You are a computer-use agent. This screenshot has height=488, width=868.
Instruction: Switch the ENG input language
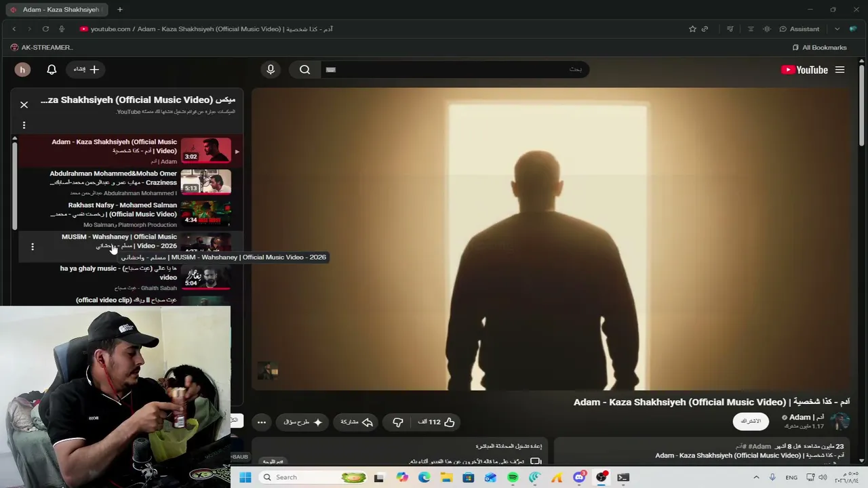(791, 477)
